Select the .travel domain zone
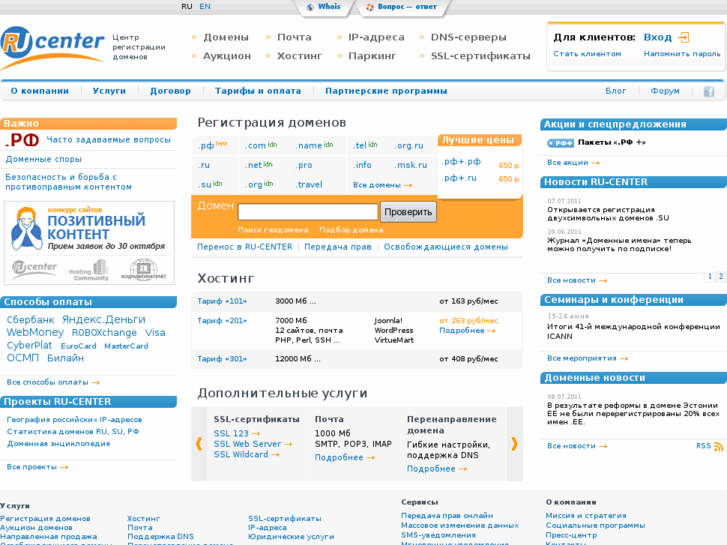Image resolution: width=727 pixels, height=545 pixels. [309, 185]
